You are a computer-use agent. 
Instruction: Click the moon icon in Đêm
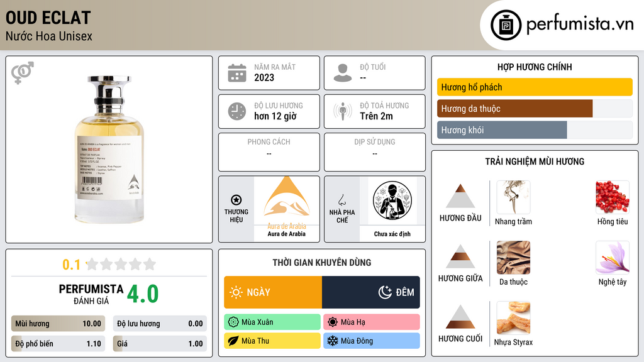(x=385, y=292)
